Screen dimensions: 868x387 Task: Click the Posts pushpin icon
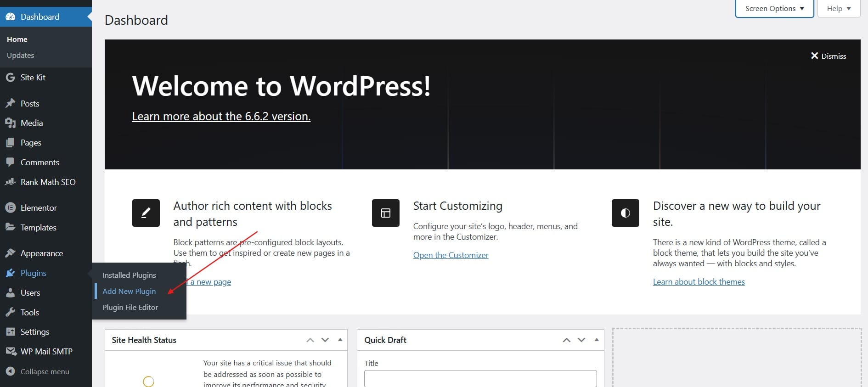pyautogui.click(x=10, y=103)
